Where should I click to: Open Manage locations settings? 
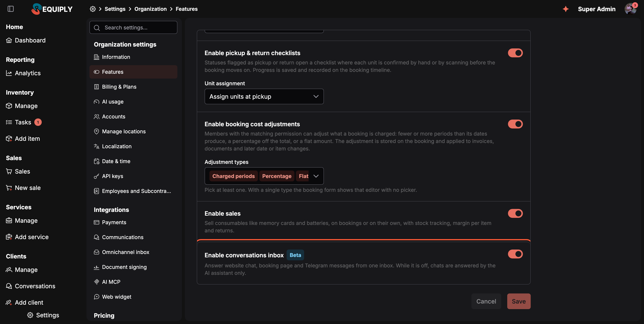coord(133,131)
